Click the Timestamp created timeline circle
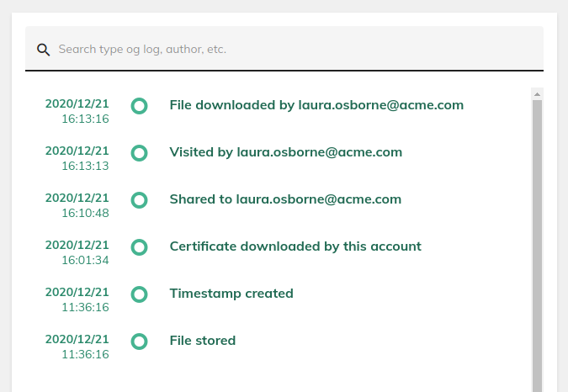Image resolution: width=568 pixels, height=392 pixels. pyautogui.click(x=140, y=294)
